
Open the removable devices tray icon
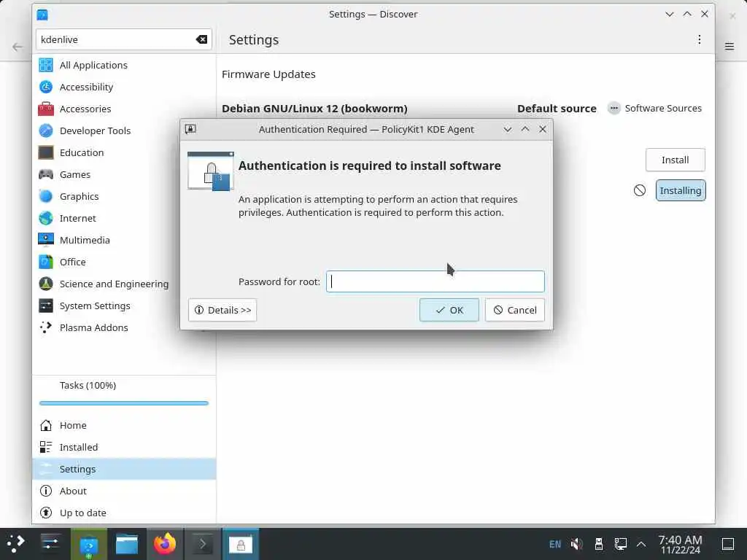pyautogui.click(x=599, y=544)
